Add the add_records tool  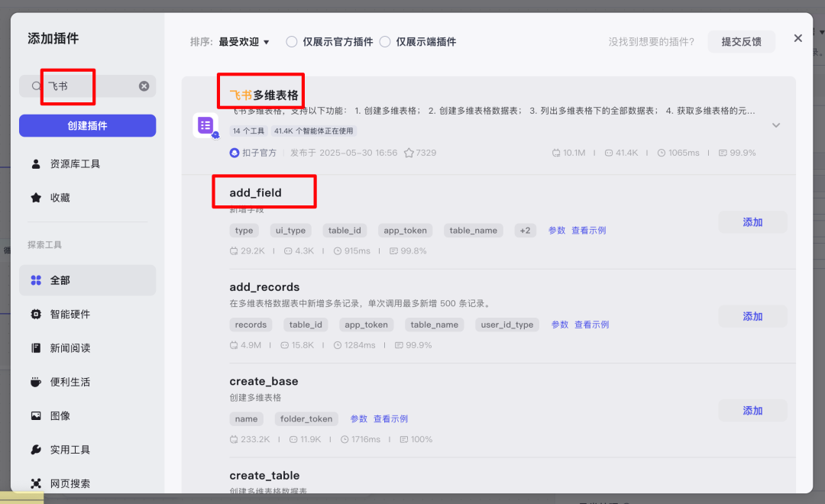coord(752,316)
